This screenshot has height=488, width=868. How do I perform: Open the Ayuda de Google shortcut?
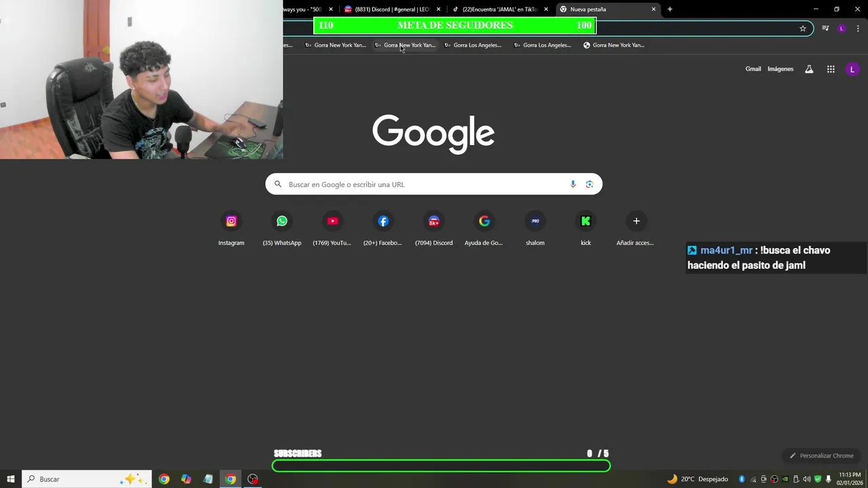(484, 229)
